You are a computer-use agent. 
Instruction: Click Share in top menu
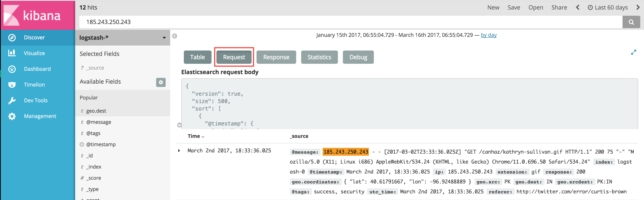pos(559,7)
